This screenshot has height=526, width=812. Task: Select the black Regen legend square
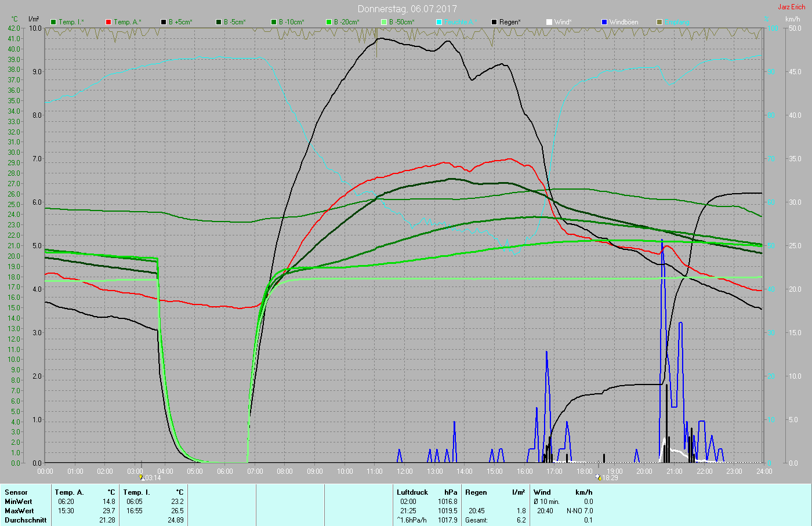coord(494,22)
